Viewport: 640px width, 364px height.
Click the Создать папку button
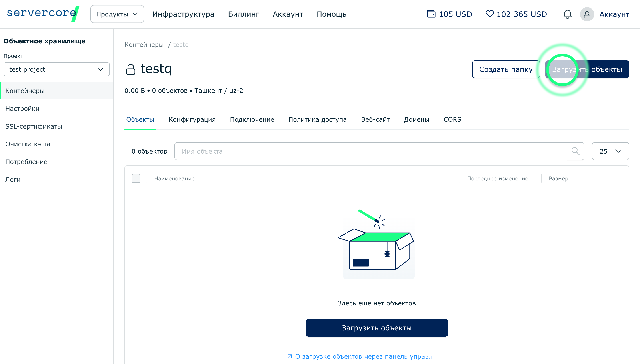click(506, 69)
